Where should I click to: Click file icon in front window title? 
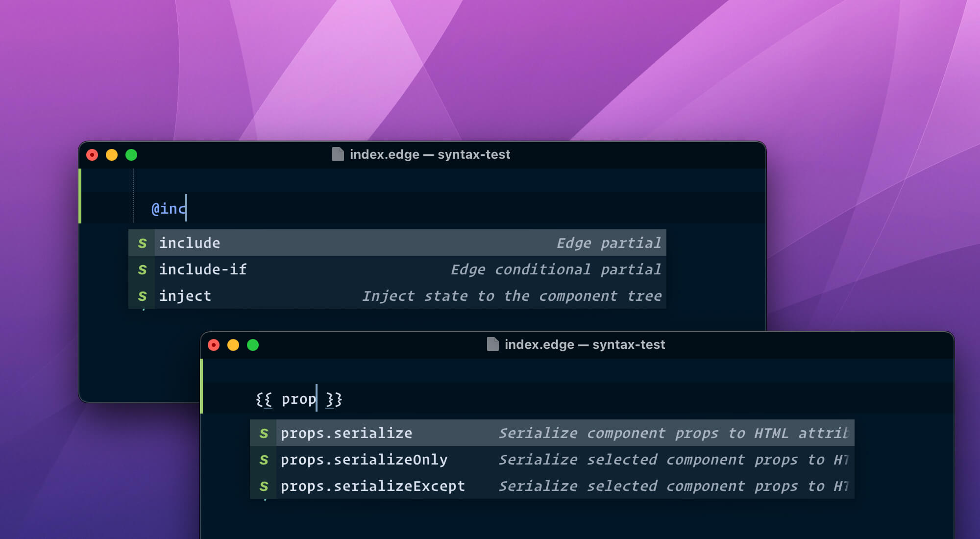point(492,344)
